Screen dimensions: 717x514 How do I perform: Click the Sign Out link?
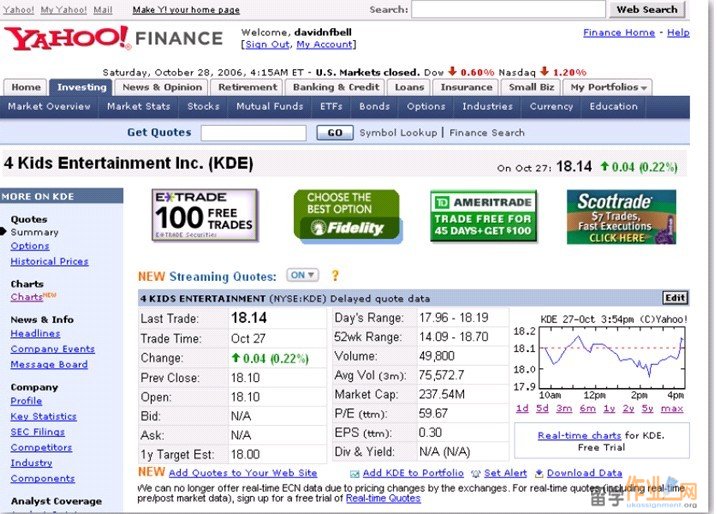268,44
